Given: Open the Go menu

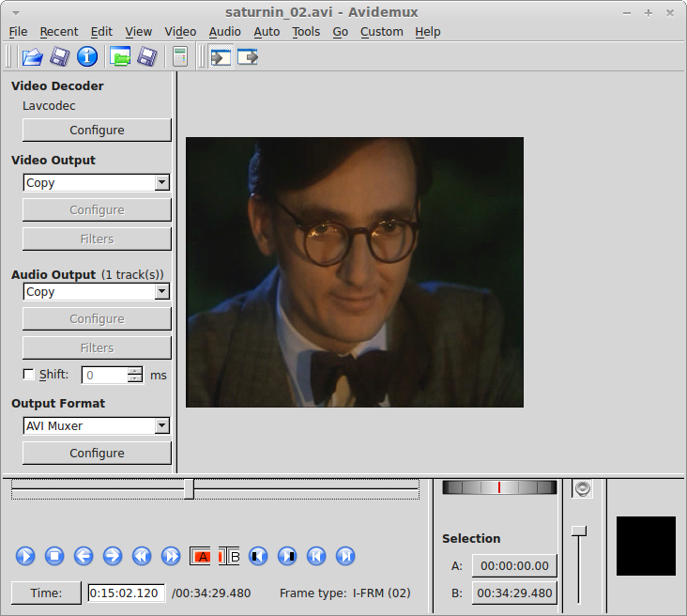Looking at the screenshot, I should tap(340, 32).
